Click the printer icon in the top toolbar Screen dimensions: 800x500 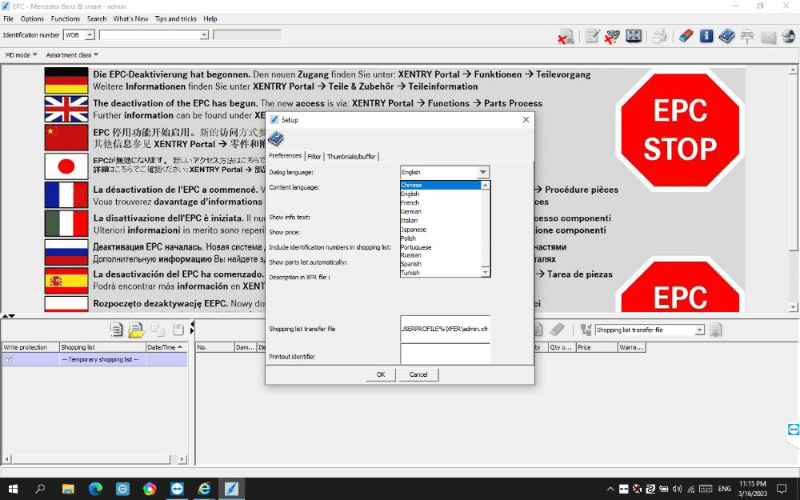(x=659, y=37)
